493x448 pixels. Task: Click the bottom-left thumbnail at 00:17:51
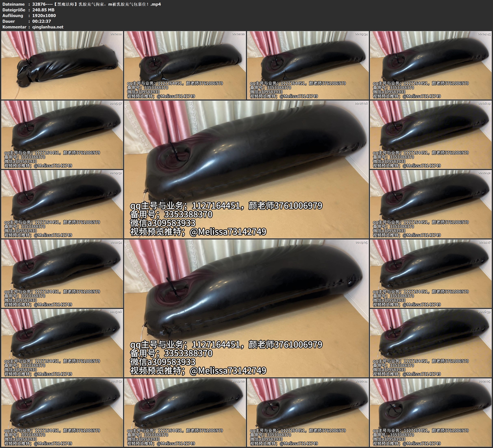point(62,412)
